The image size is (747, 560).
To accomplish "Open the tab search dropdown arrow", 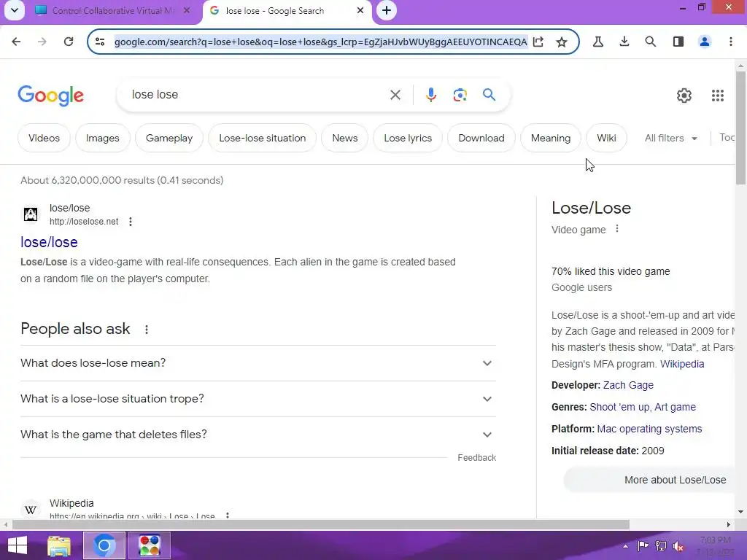I will tap(15, 10).
